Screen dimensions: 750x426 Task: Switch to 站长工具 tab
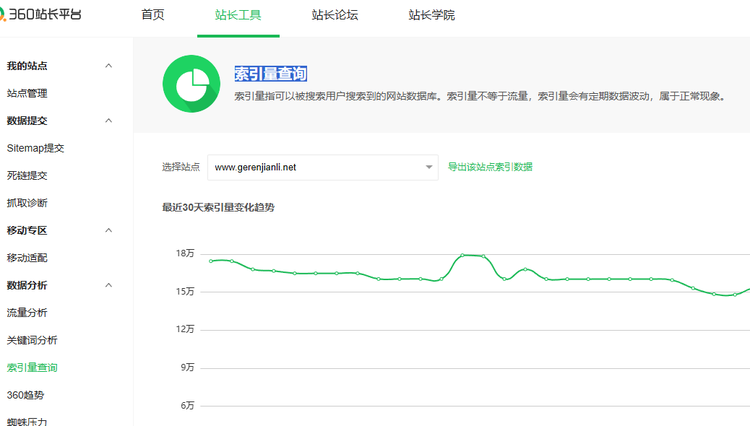tap(237, 15)
